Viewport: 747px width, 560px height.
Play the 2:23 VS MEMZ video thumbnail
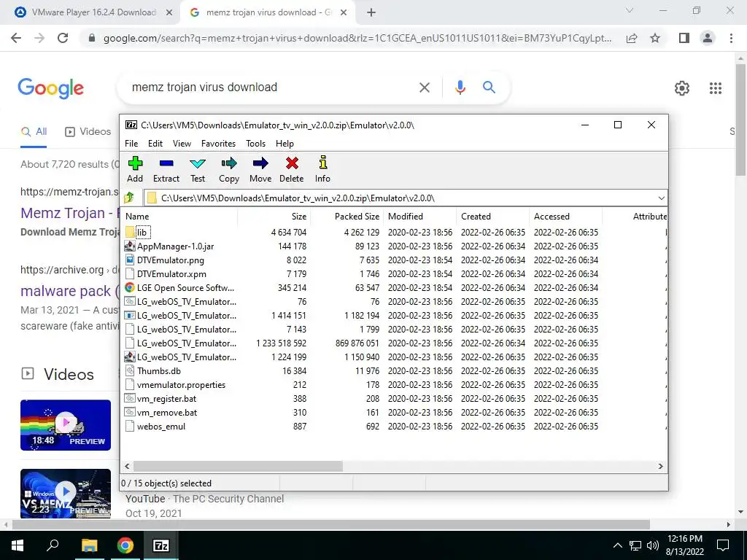click(x=66, y=494)
